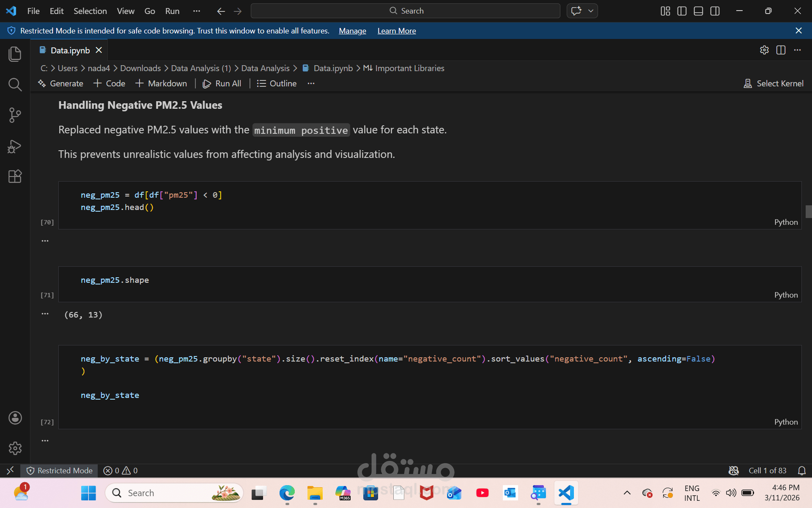The image size is (812, 508).
Task: Toggle the primary side bar layout button
Action: pyautogui.click(x=682, y=11)
